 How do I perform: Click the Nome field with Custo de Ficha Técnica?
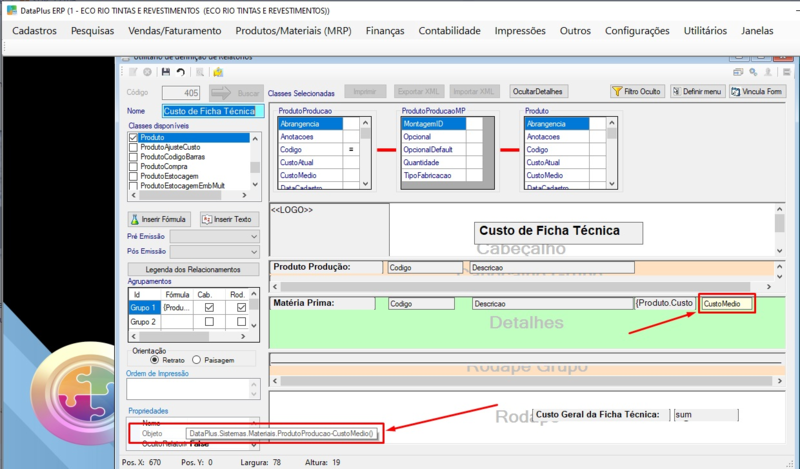(x=213, y=111)
